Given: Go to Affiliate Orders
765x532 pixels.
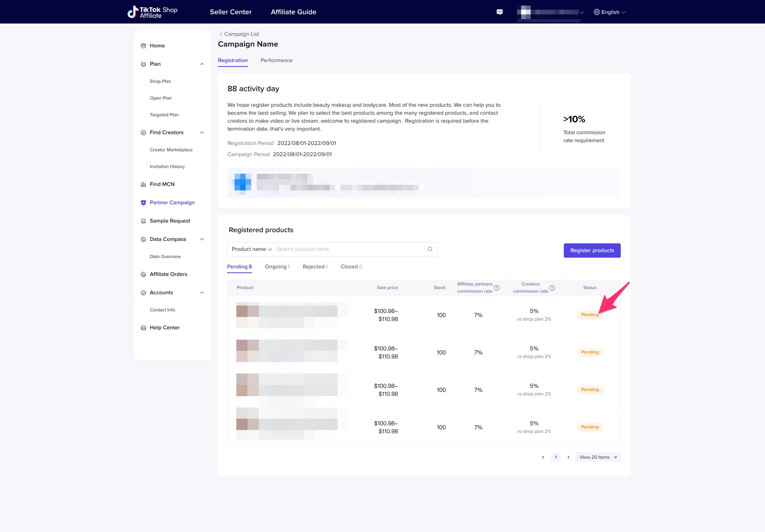Looking at the screenshot, I should 168,274.
